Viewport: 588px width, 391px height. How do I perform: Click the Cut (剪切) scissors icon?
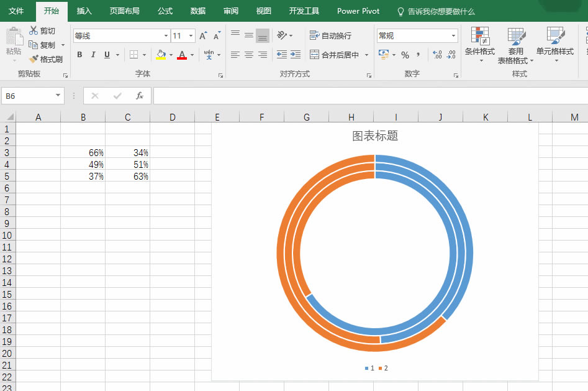34,30
